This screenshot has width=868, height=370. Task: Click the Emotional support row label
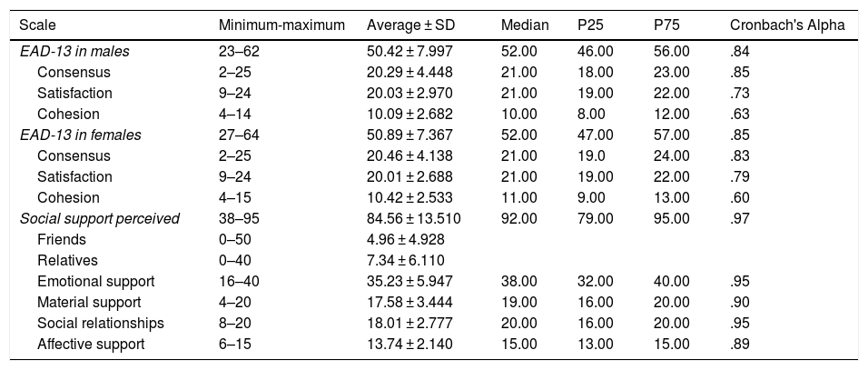[96, 282]
